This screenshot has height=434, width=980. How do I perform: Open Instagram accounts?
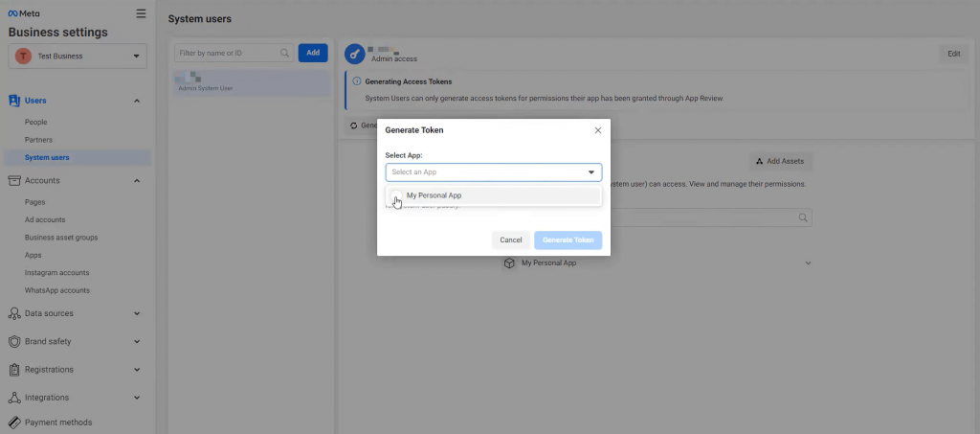(56, 273)
